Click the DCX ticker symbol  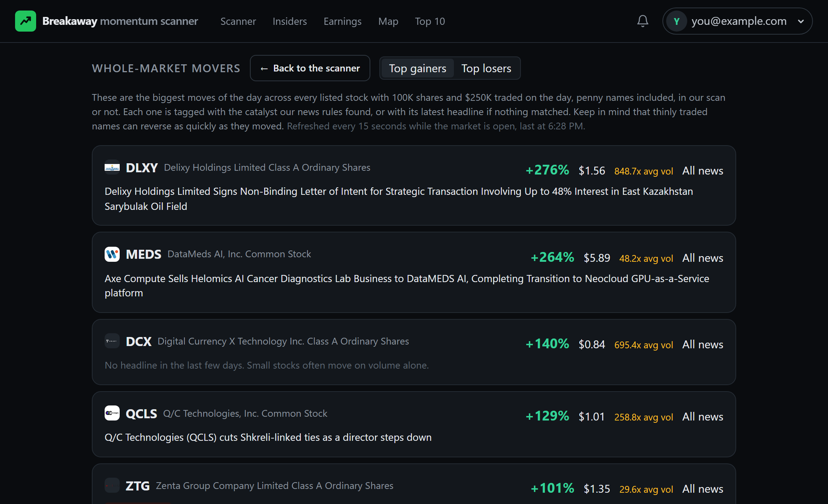click(x=139, y=342)
